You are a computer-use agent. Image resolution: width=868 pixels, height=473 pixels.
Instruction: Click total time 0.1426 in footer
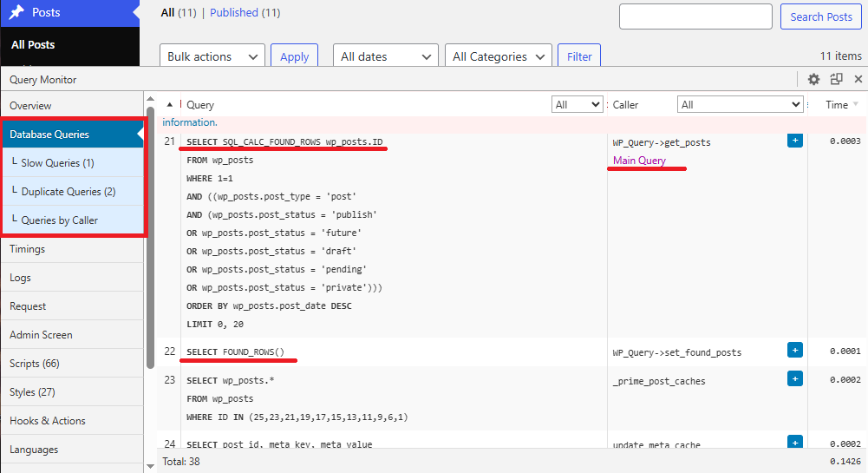tap(845, 461)
